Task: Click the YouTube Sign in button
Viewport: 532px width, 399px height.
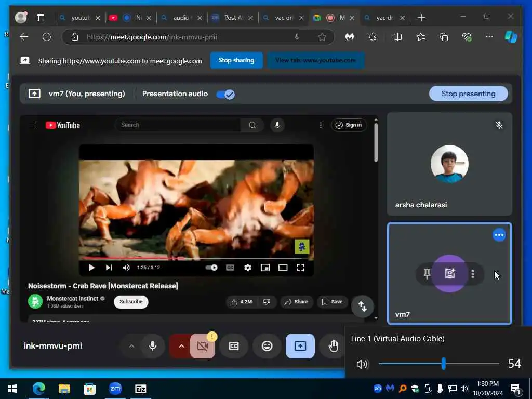Action: pos(349,125)
